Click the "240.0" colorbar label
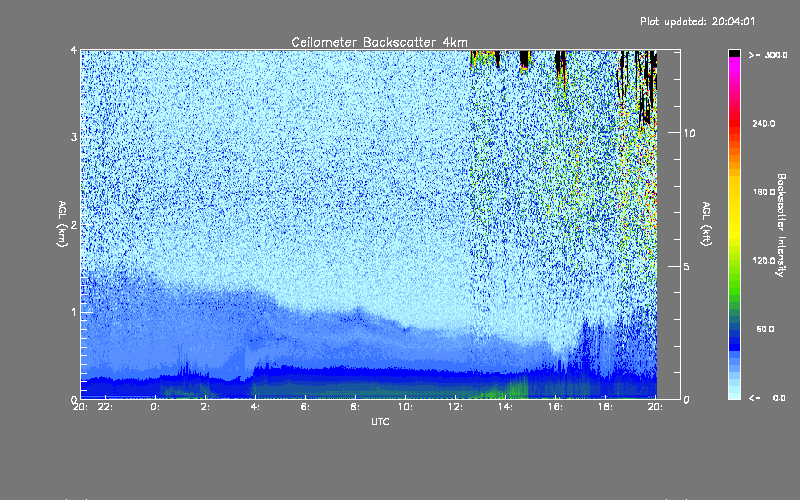The height and width of the screenshot is (500, 800). (764, 123)
